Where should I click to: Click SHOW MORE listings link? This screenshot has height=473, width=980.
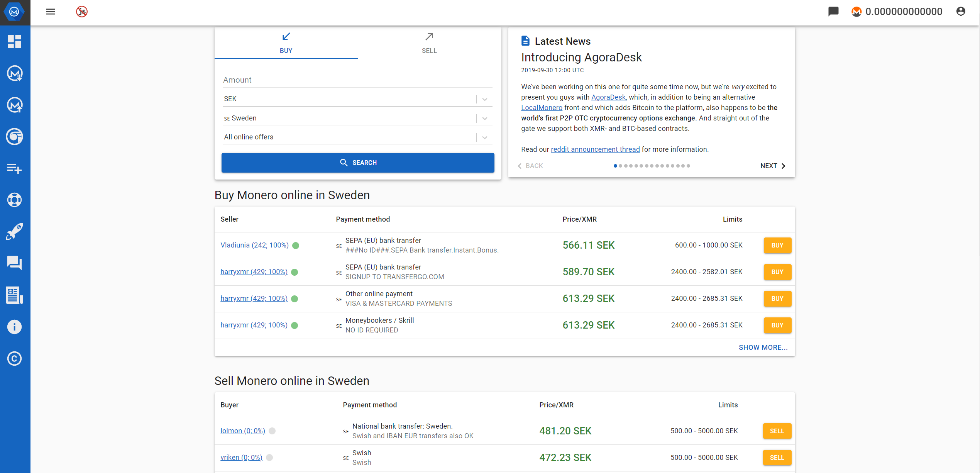762,347
